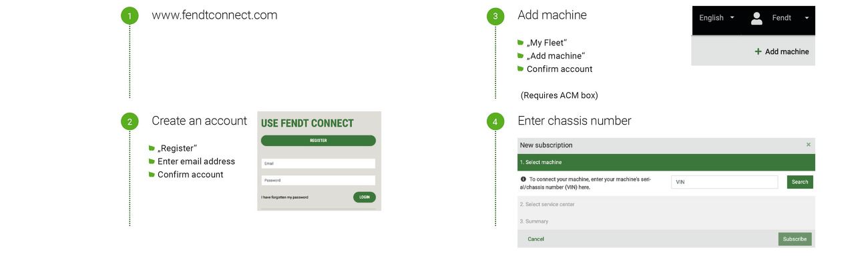This screenshot has width=868, height=258.
Task: Click the green step 4 circle
Action: pyautogui.click(x=495, y=121)
